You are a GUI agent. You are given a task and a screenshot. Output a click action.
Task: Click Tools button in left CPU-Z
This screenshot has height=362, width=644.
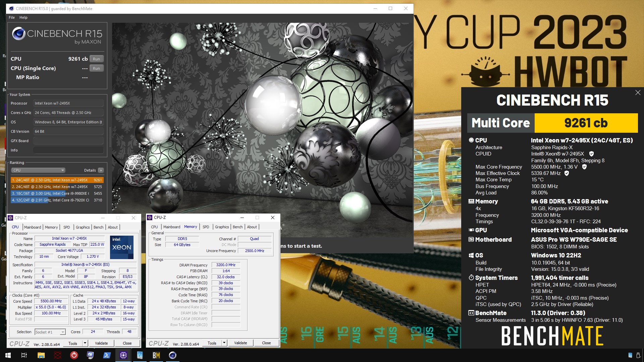(x=73, y=344)
